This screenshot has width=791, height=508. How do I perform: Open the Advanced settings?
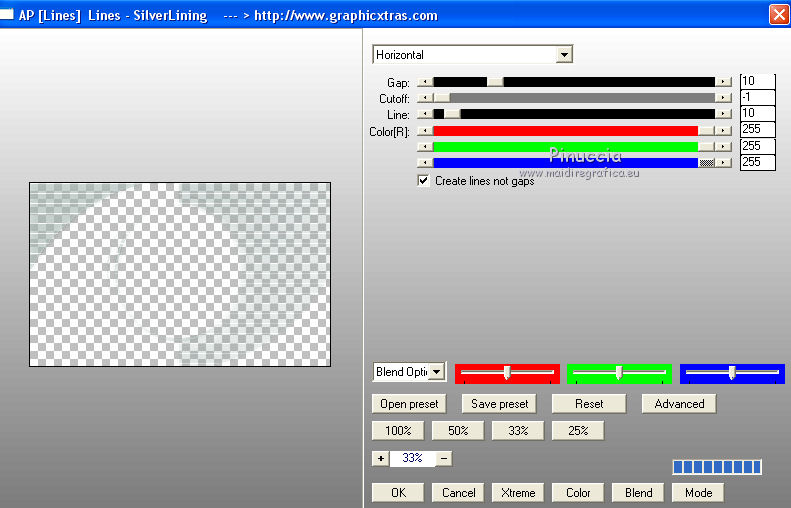pos(679,404)
